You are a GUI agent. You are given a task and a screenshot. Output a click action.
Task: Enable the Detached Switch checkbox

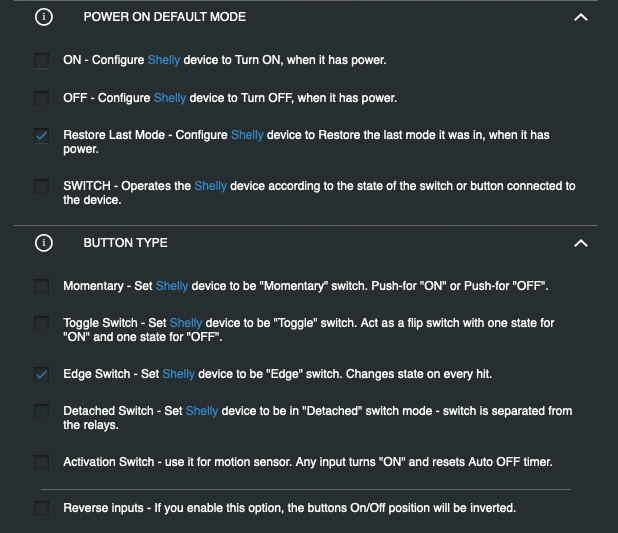[x=41, y=412]
